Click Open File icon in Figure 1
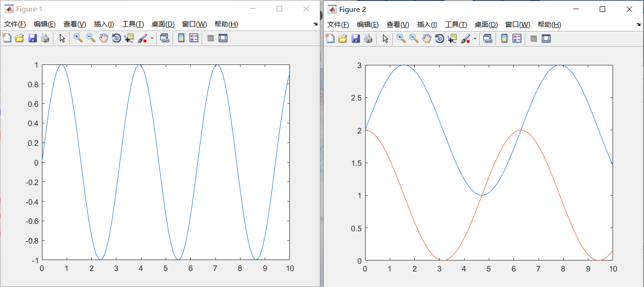The image size is (644, 287). coord(19,38)
